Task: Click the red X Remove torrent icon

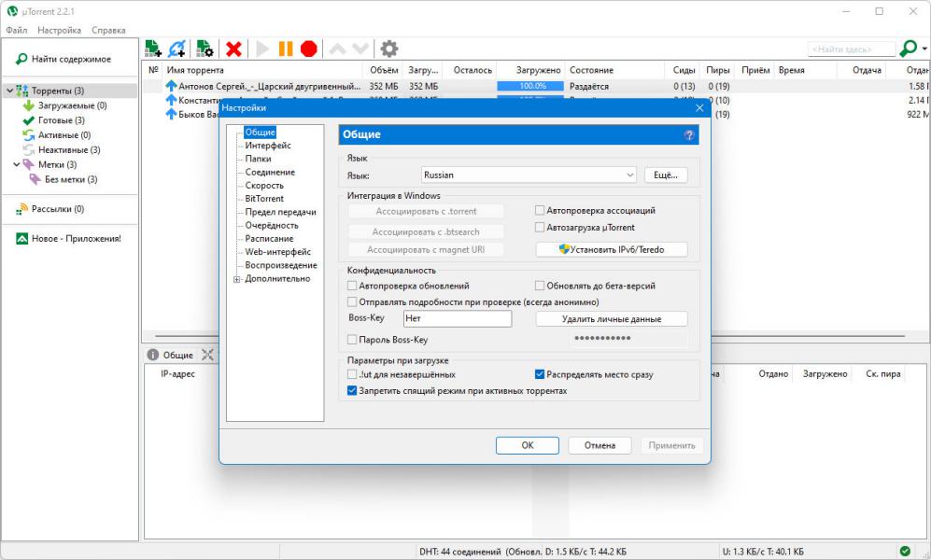Action: point(234,49)
